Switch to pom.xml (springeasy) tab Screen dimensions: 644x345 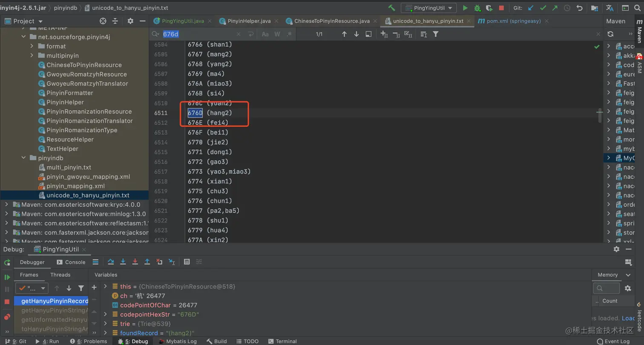(x=513, y=21)
